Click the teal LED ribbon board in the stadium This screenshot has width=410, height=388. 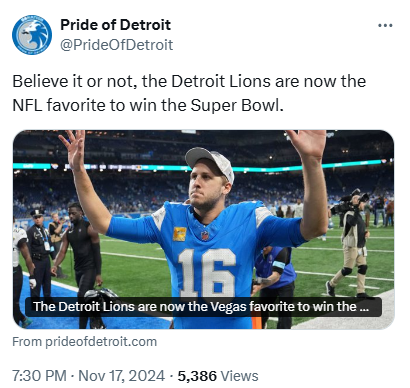point(203,166)
